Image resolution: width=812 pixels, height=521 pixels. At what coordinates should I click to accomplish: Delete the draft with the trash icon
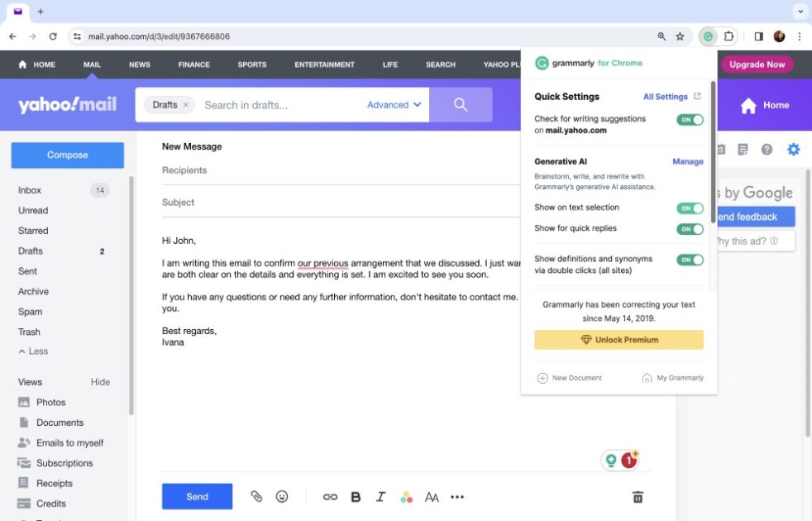click(x=638, y=496)
